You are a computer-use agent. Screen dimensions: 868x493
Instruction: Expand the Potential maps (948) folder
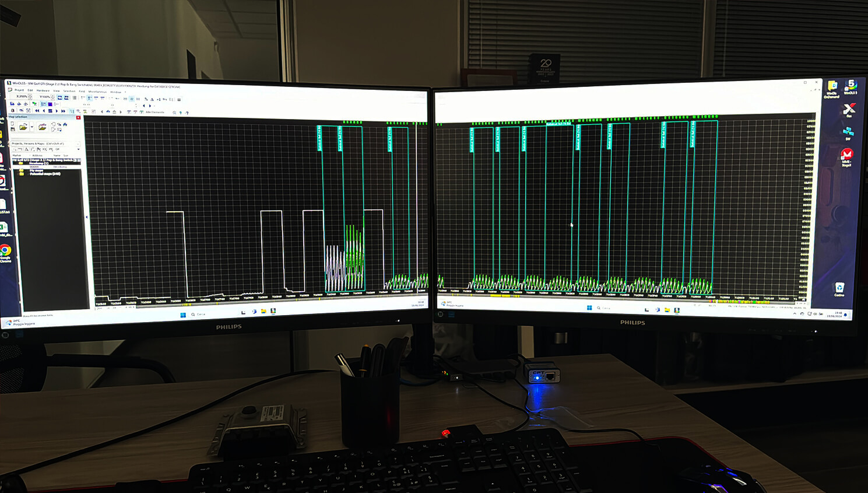coord(45,174)
